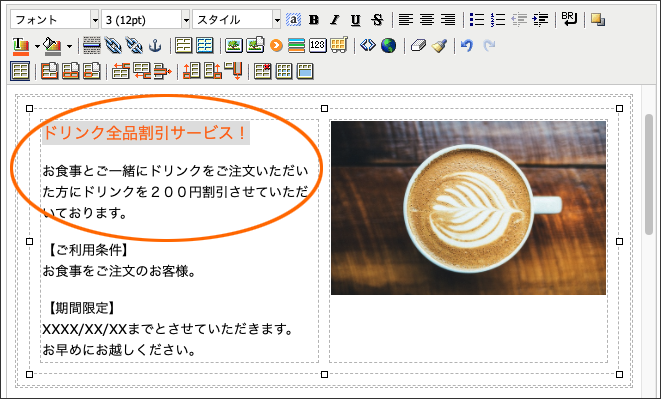
Task: Switch to HTML source with <> icon
Action: (368, 45)
